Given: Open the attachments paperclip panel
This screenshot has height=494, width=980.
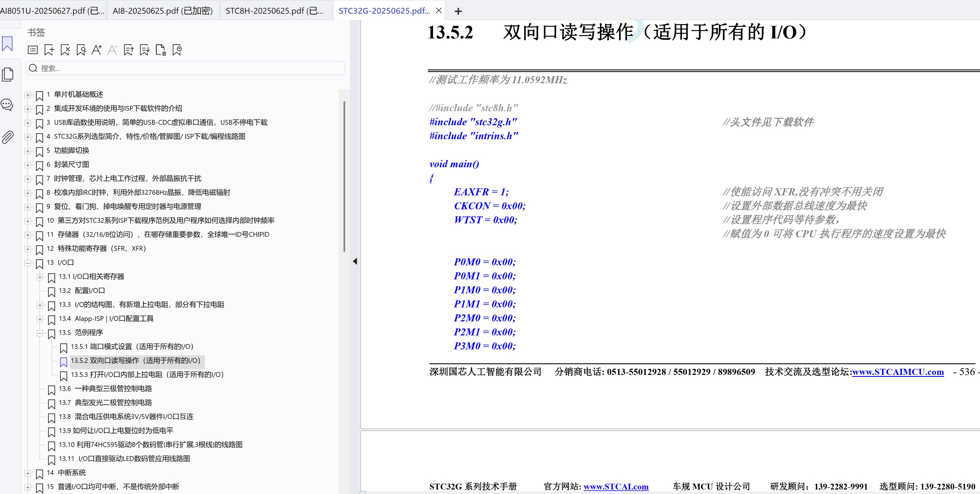Looking at the screenshot, I should [7, 137].
